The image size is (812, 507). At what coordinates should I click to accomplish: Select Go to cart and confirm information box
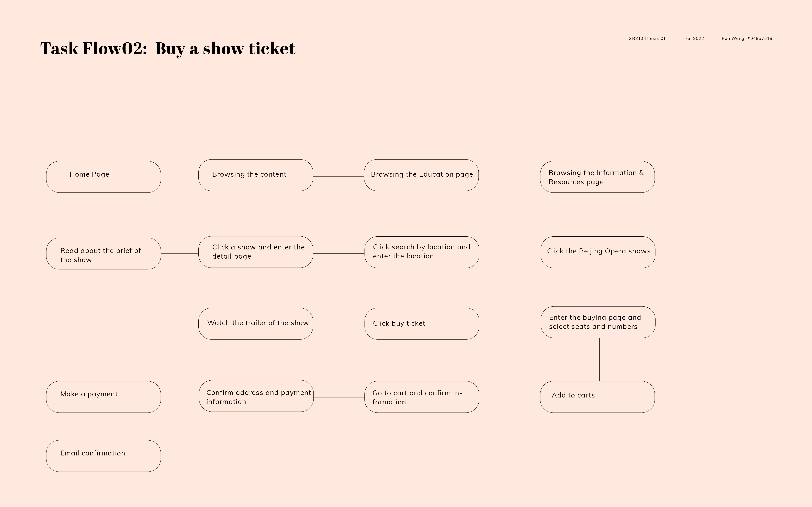pos(422,397)
